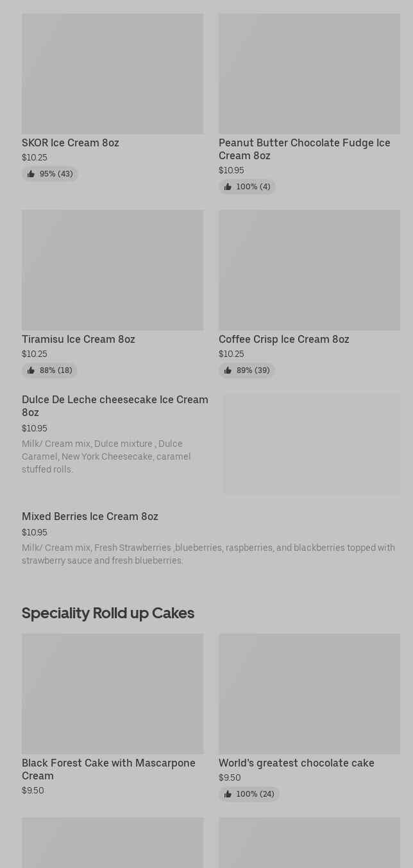The height and width of the screenshot is (868, 413).
Task: Click the Speciality Rolld up Cakes heading
Action: [108, 613]
